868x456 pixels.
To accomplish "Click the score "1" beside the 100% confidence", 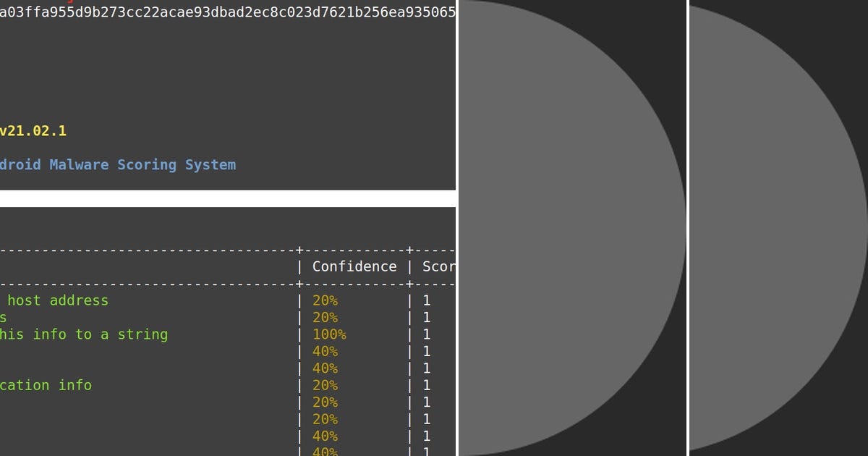I will click(427, 334).
